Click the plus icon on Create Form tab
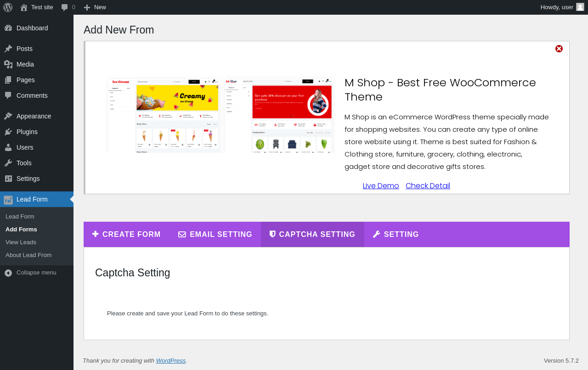 (x=96, y=234)
